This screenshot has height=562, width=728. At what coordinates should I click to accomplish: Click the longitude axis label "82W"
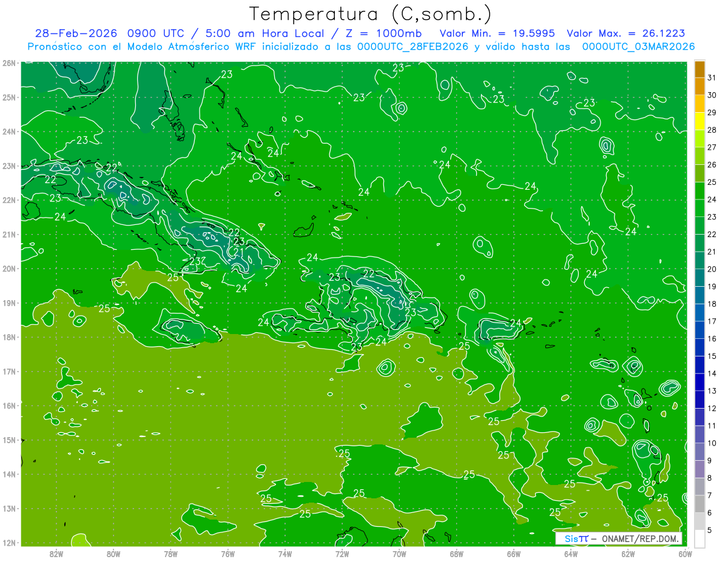point(56,554)
